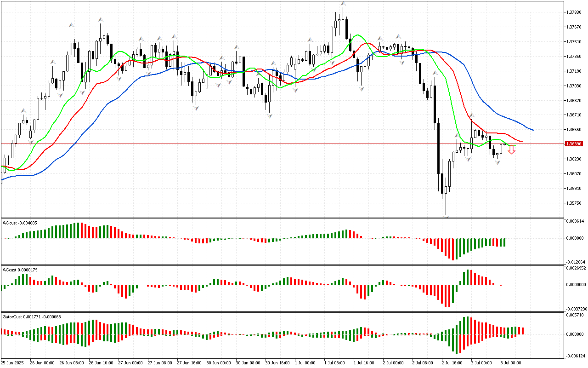Click the 3 Jul 08:00 time axis label
The height and width of the screenshot is (368, 588).
point(511,362)
